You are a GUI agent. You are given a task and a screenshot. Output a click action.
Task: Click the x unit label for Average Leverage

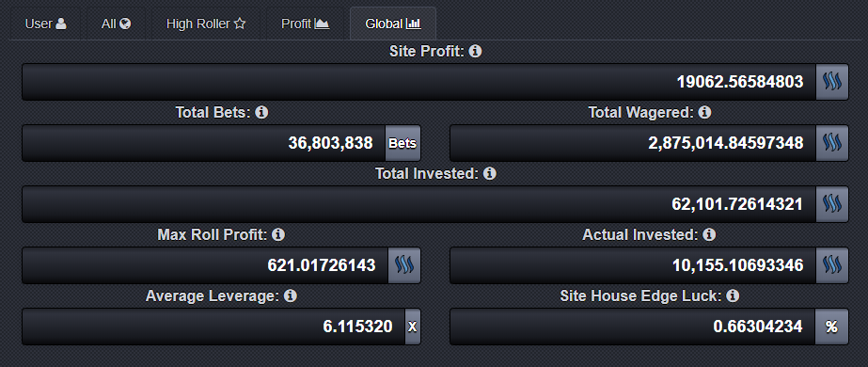[x=413, y=327]
